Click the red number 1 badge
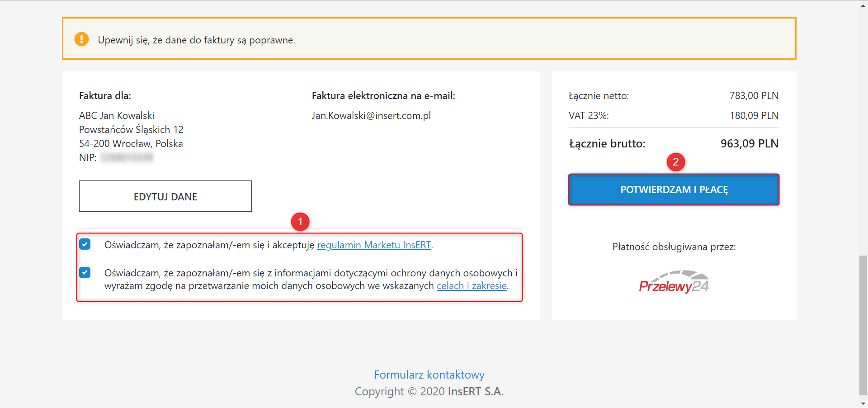Viewport: 868px width, 408px height. [x=300, y=222]
